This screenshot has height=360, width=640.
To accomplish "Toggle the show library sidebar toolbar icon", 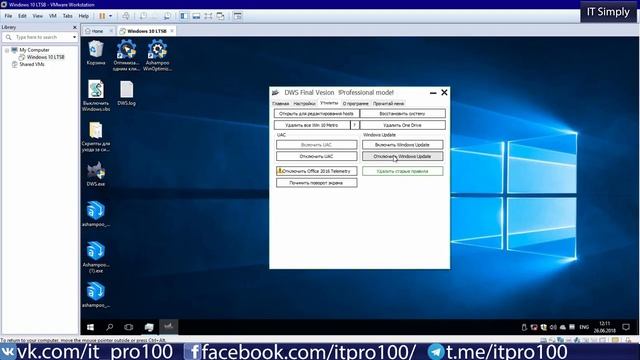I will pyautogui.click(x=184, y=16).
